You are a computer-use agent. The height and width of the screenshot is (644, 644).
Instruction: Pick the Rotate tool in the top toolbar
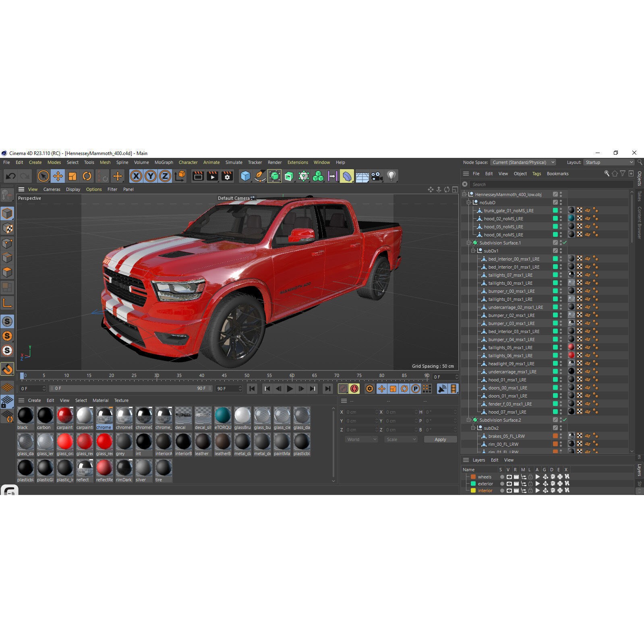coord(87,176)
